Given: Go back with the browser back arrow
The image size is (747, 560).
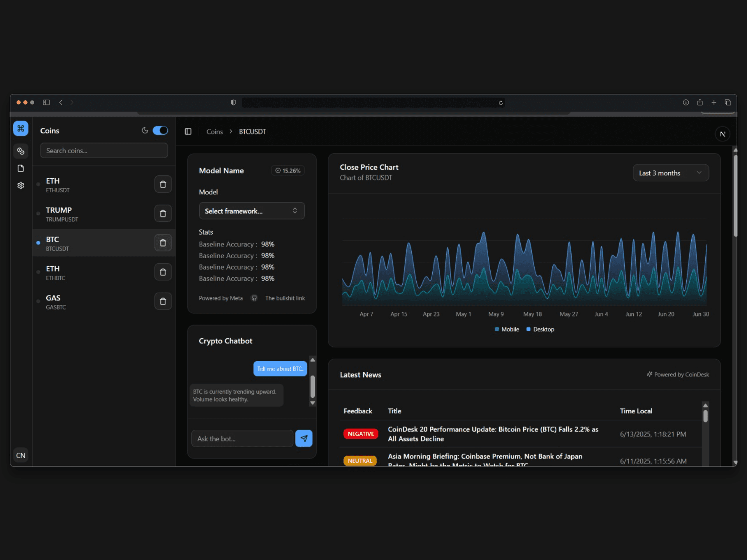Looking at the screenshot, I should point(61,102).
